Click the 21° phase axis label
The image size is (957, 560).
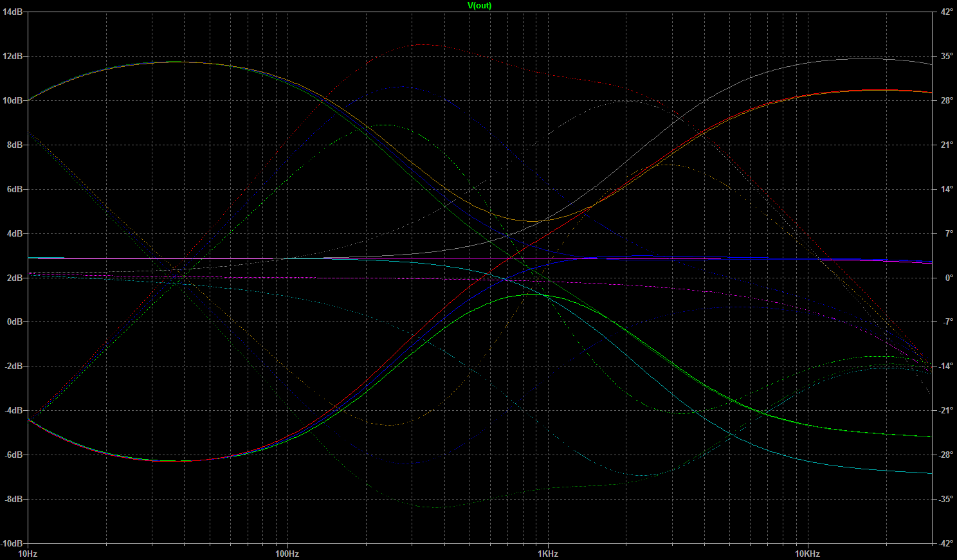946,145
